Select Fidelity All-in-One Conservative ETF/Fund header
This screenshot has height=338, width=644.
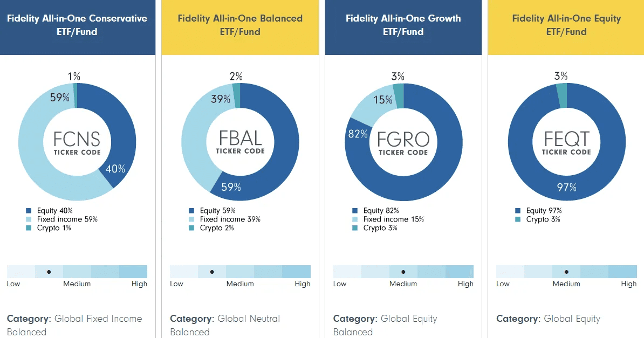(77, 25)
